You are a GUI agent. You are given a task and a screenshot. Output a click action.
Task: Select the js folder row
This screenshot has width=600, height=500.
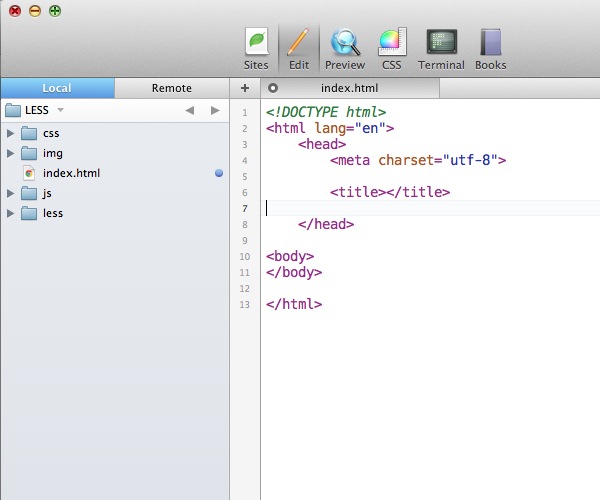pyautogui.click(x=115, y=193)
